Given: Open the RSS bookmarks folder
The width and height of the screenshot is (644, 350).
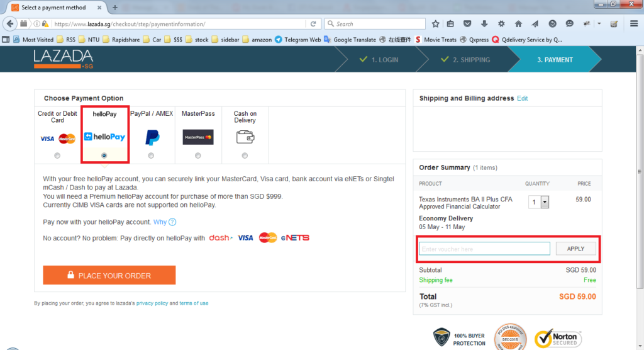Looking at the screenshot, I should [66, 40].
